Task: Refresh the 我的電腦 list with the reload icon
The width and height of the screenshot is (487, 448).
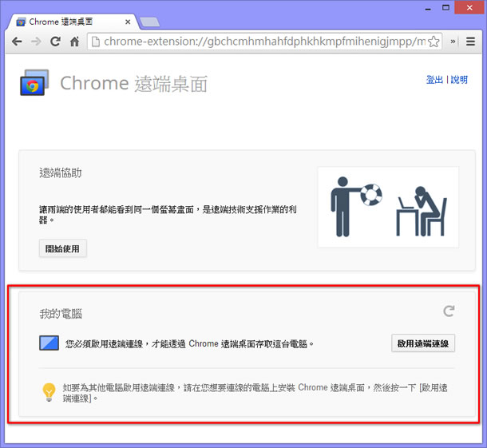Action: tap(449, 311)
